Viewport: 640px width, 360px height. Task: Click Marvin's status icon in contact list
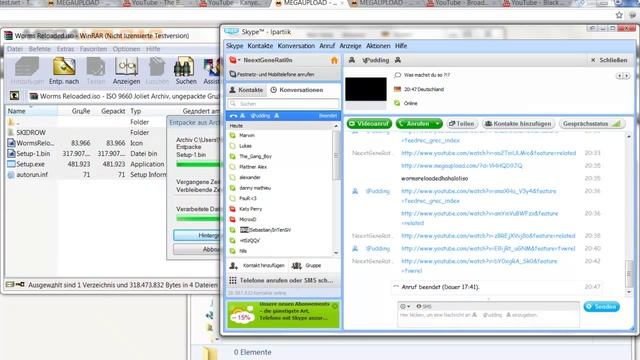pos(233,135)
